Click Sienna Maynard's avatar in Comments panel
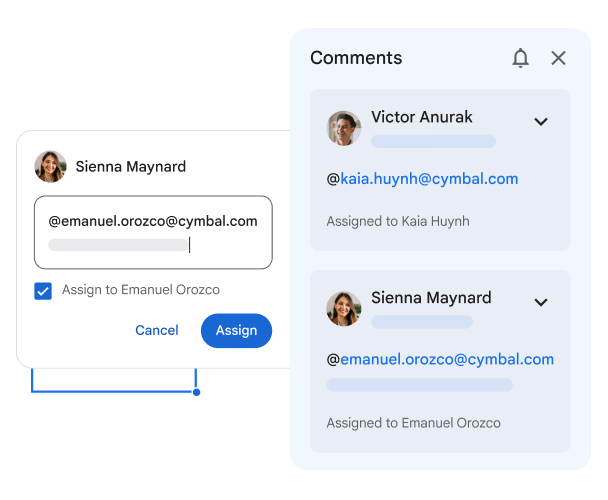 click(x=344, y=308)
